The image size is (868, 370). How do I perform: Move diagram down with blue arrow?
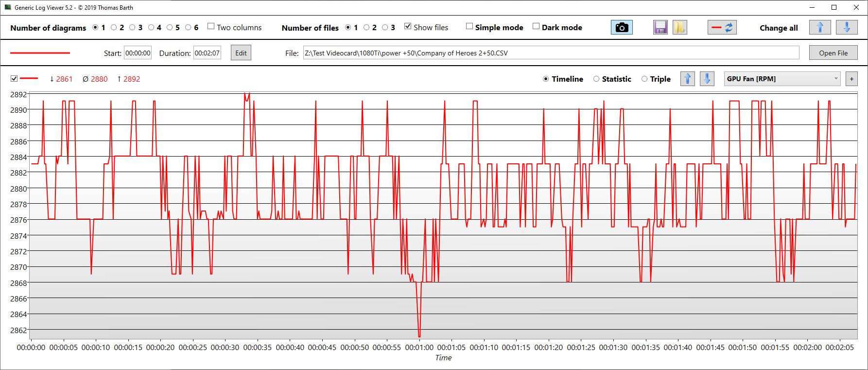click(707, 79)
